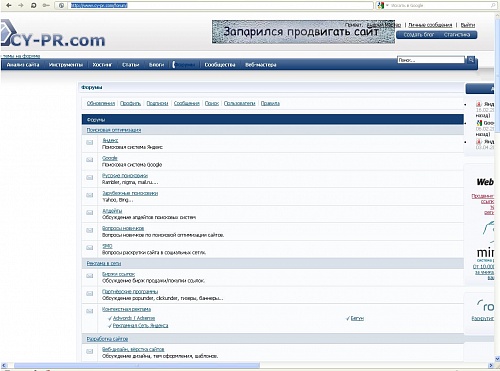Open Веб-мастера menu item
Viewport: 500px width, 371px height.
pos(261,65)
